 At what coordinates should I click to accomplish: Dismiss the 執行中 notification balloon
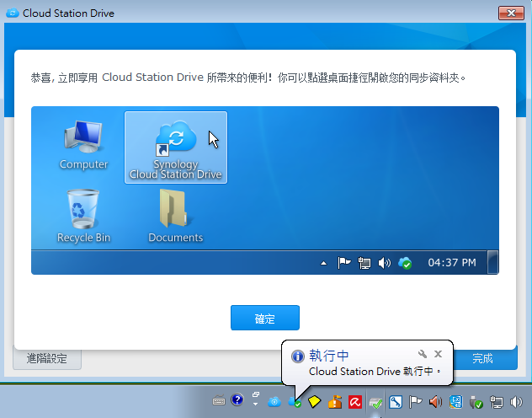[438, 354]
